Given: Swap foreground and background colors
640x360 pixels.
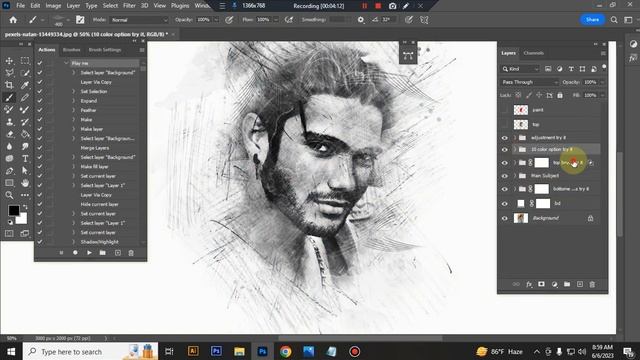Looking at the screenshot, I should (25, 207).
